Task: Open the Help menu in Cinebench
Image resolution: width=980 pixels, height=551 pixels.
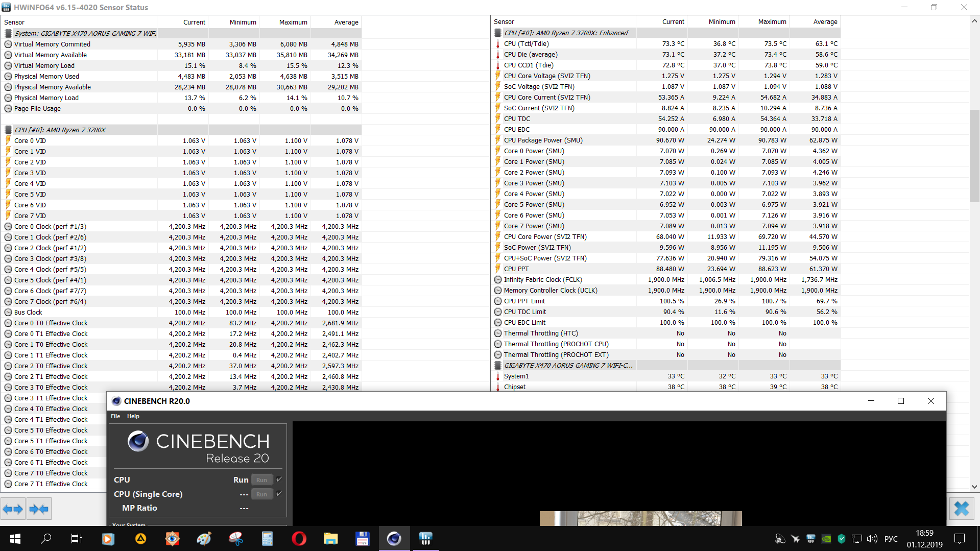Action: 133,416
